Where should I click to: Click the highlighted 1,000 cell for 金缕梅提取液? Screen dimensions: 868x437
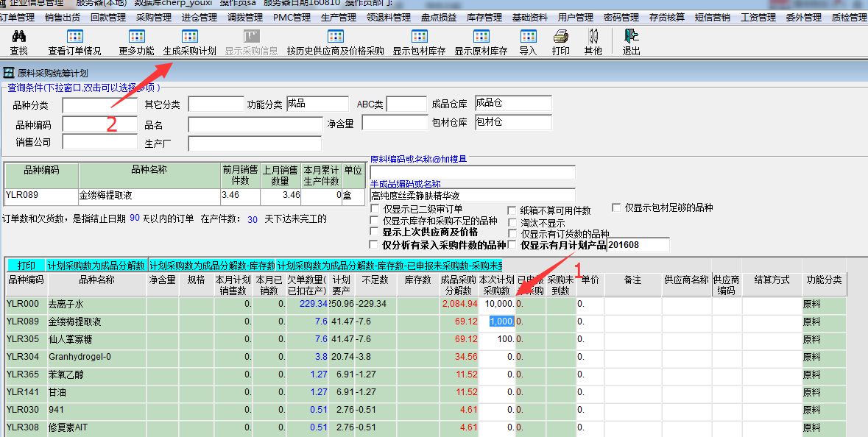pos(496,321)
